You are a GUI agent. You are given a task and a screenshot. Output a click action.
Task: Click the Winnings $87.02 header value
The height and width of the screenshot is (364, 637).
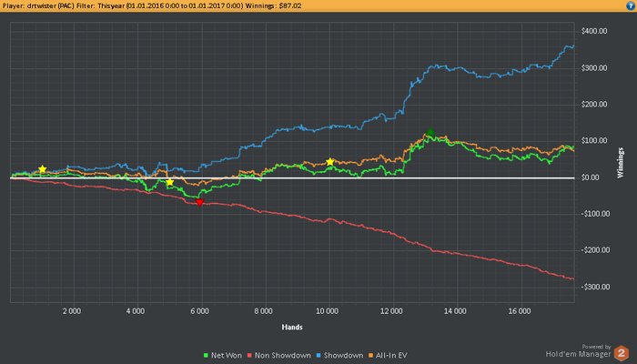(273, 5)
